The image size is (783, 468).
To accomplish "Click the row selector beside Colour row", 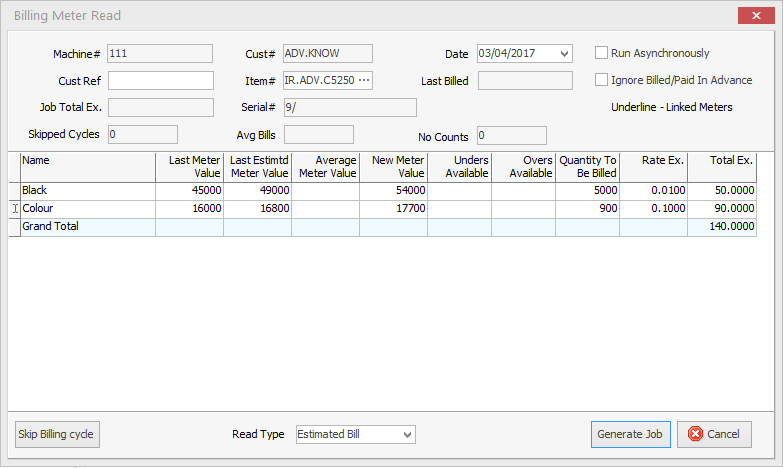I will pyautogui.click(x=14, y=209).
